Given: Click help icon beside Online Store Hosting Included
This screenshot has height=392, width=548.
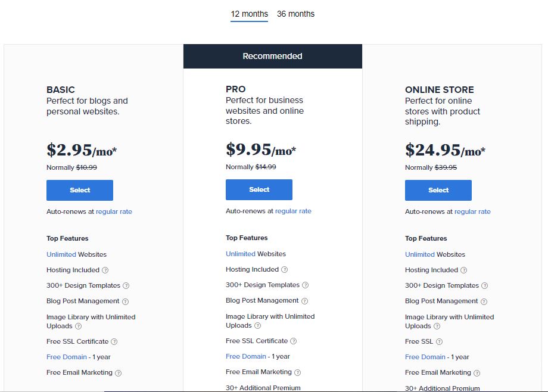Looking at the screenshot, I should (x=463, y=270).
